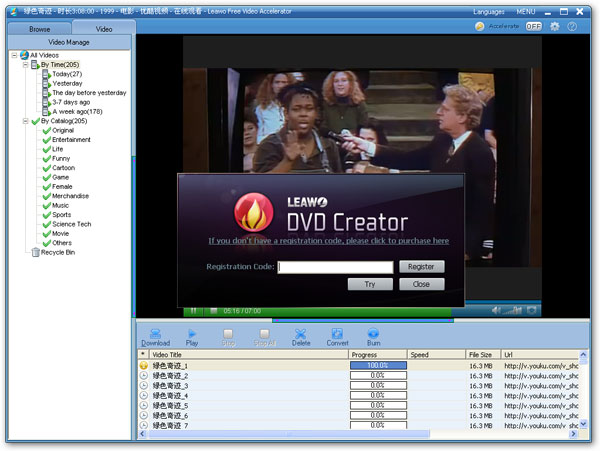Click the All Videos globe icon
Image resolution: width=600 pixels, height=451 pixels.
[24, 55]
